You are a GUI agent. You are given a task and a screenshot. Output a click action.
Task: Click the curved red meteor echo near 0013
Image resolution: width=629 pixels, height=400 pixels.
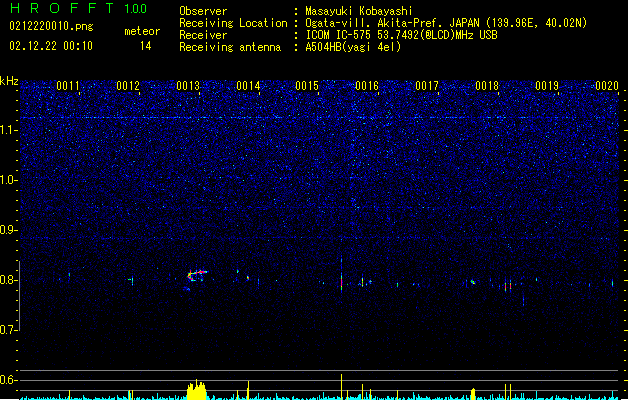coord(197,275)
